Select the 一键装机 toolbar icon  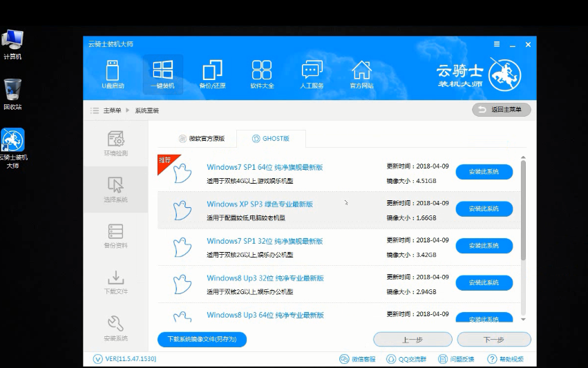coord(163,75)
